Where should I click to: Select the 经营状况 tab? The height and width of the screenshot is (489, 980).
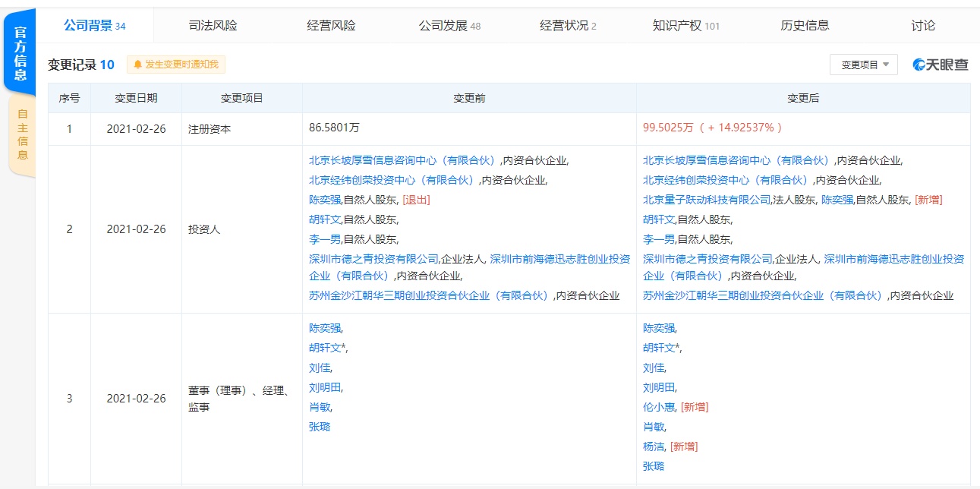(567, 26)
